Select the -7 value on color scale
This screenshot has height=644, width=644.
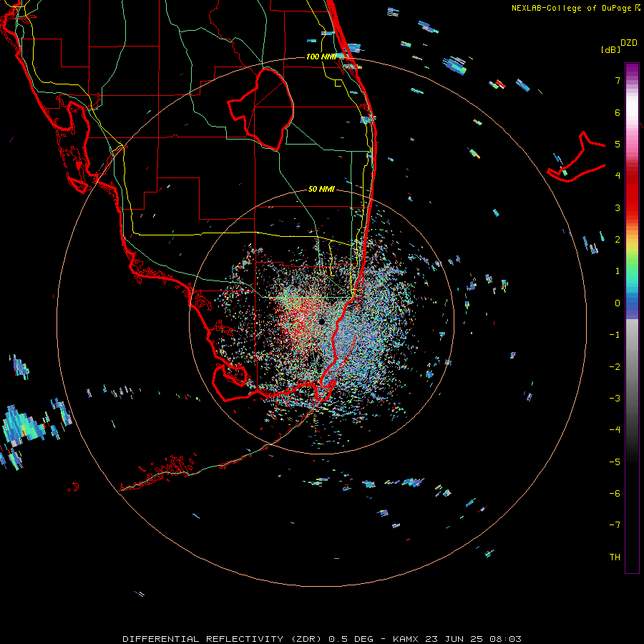point(615,525)
